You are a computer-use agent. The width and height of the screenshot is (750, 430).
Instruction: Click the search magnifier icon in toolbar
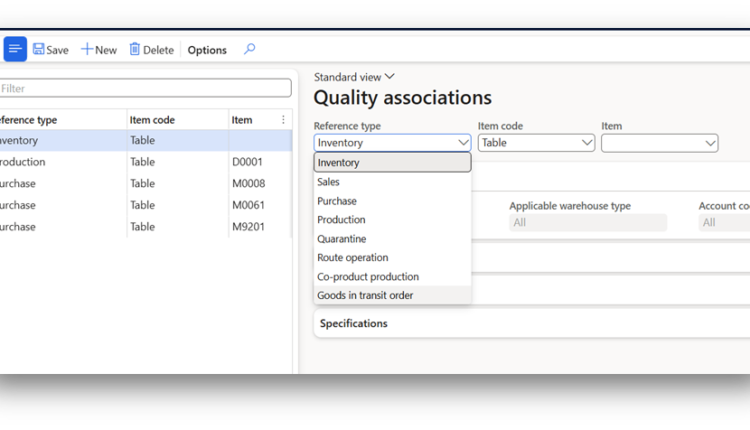(x=249, y=49)
